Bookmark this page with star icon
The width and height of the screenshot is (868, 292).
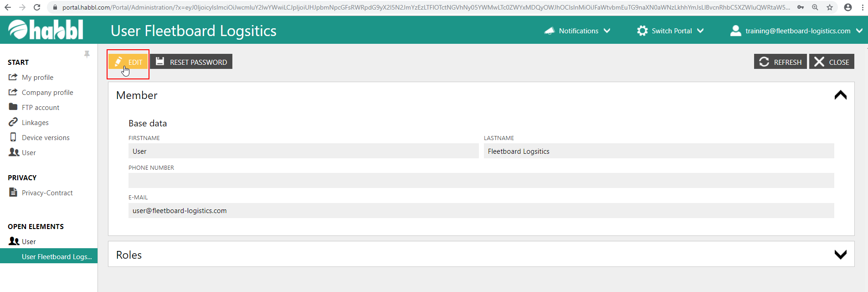pyautogui.click(x=830, y=7)
